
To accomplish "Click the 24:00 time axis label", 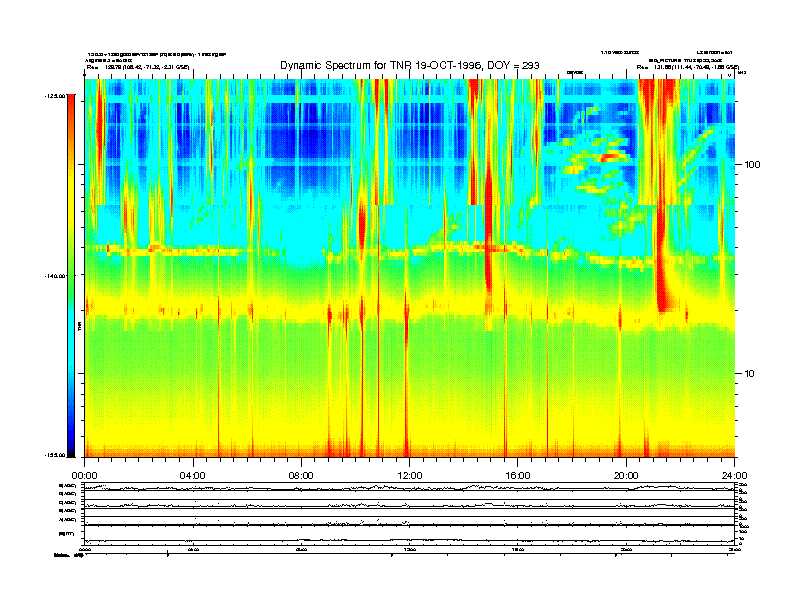I will click(x=734, y=476).
